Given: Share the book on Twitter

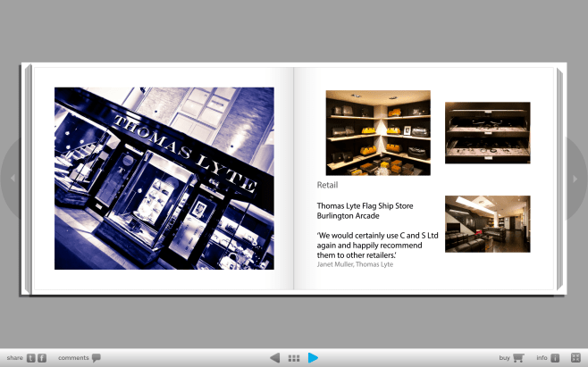Looking at the screenshot, I should [x=30, y=358].
